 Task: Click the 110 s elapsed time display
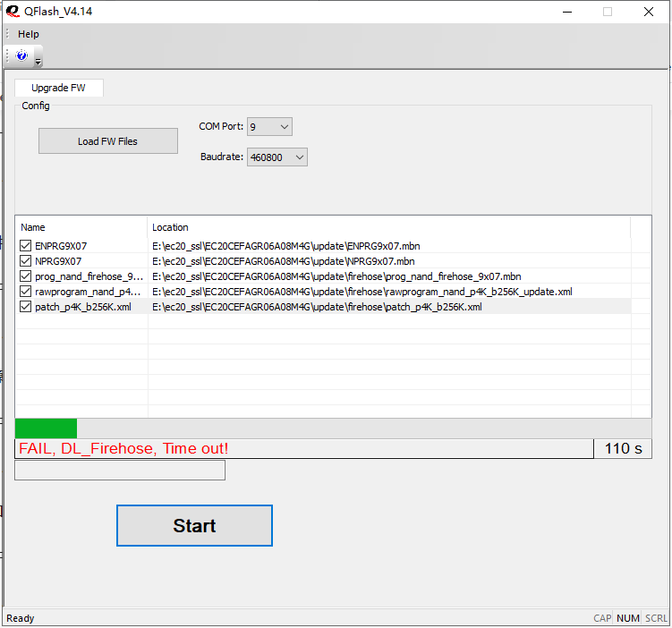(623, 448)
